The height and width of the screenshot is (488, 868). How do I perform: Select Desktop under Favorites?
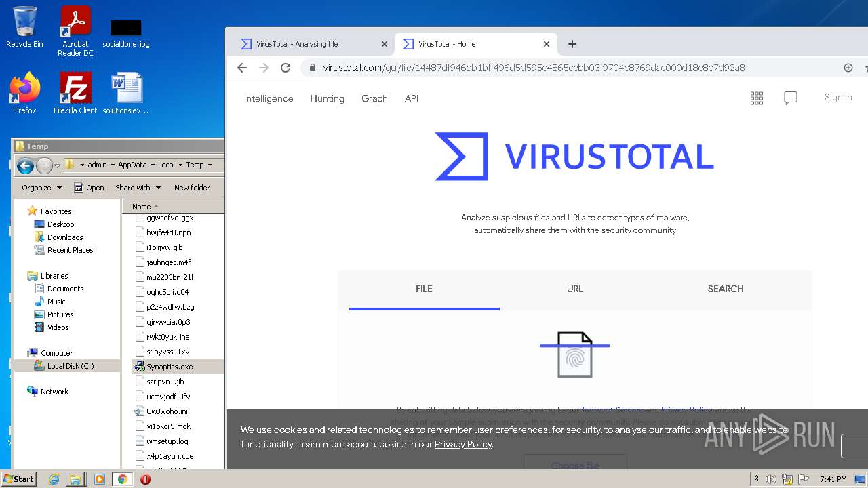(x=54, y=224)
